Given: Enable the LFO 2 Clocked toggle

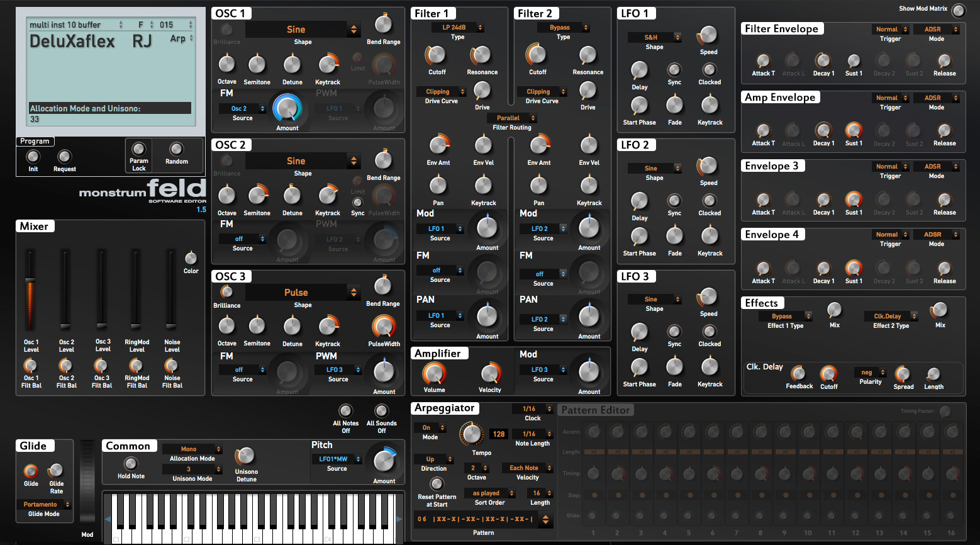Looking at the screenshot, I should click(709, 201).
